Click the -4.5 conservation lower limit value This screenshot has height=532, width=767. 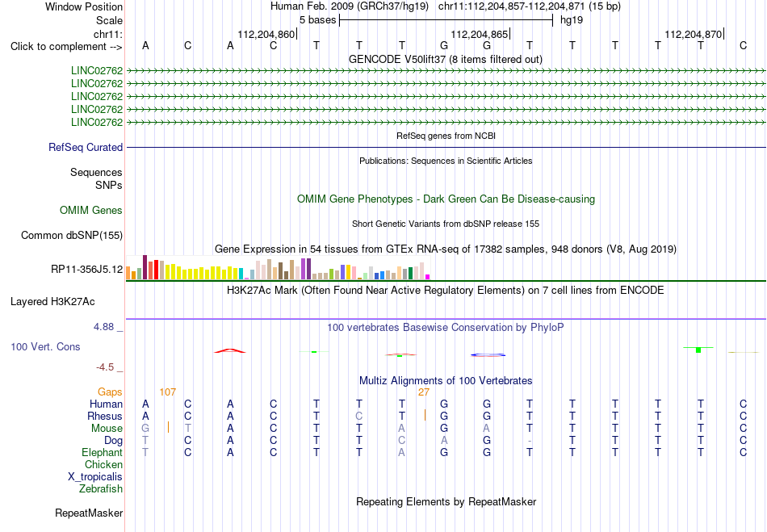pyautogui.click(x=105, y=367)
